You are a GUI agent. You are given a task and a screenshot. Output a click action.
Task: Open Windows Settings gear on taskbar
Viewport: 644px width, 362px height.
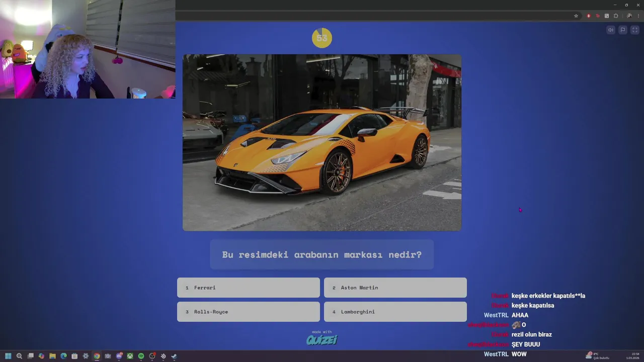click(86, 356)
